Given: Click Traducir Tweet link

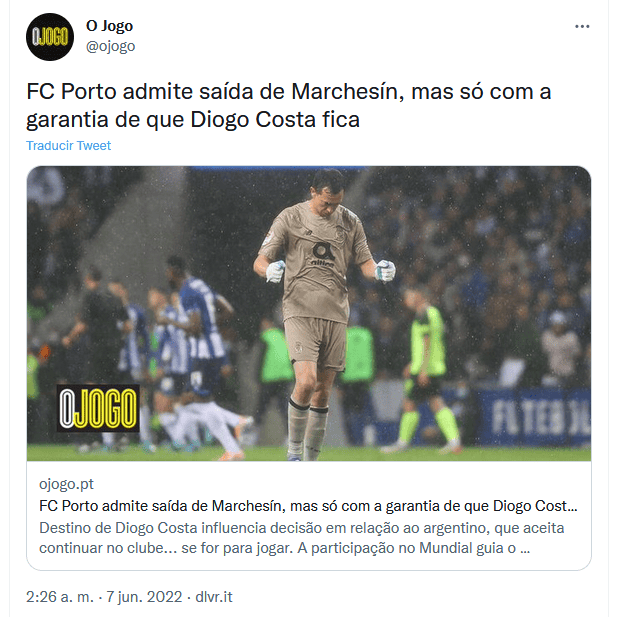Looking at the screenshot, I should tap(68, 146).
